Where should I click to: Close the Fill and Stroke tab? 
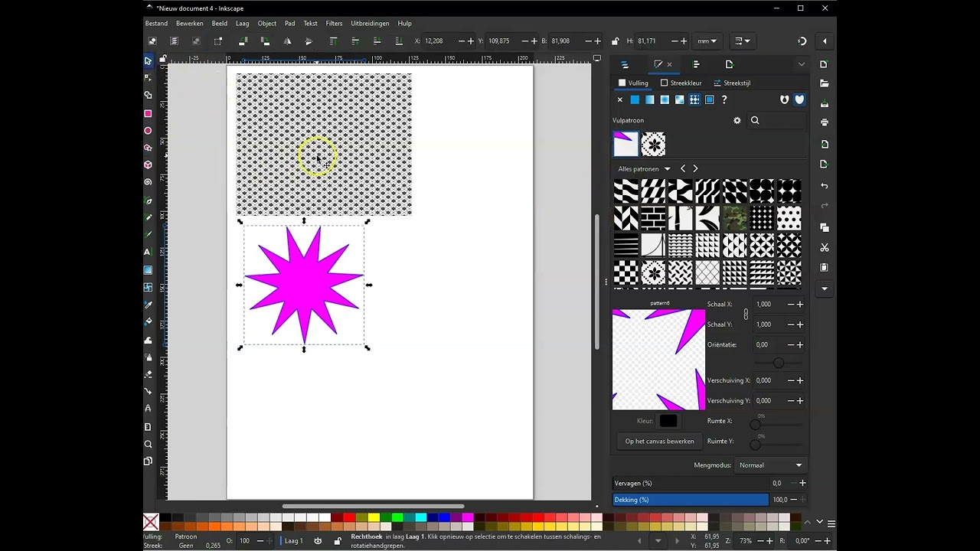pos(669,64)
